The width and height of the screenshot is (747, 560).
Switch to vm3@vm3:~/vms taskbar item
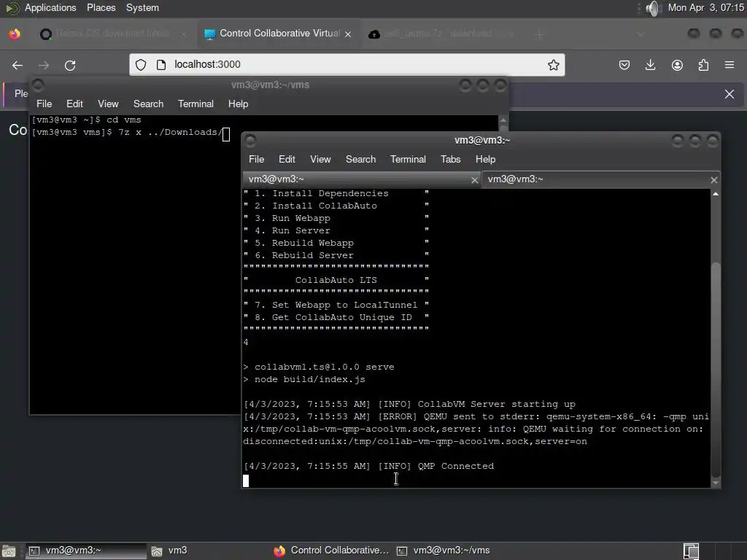point(444,551)
